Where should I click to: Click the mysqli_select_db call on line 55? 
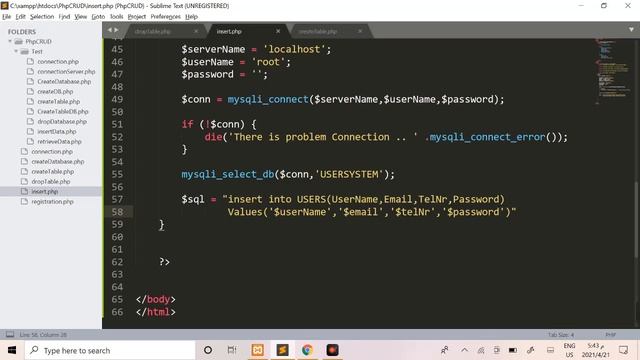point(227,174)
